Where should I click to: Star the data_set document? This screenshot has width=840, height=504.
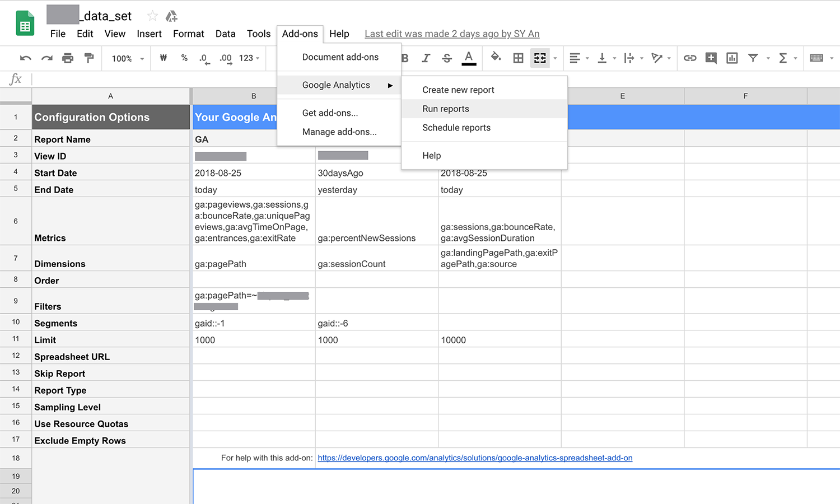click(x=152, y=16)
